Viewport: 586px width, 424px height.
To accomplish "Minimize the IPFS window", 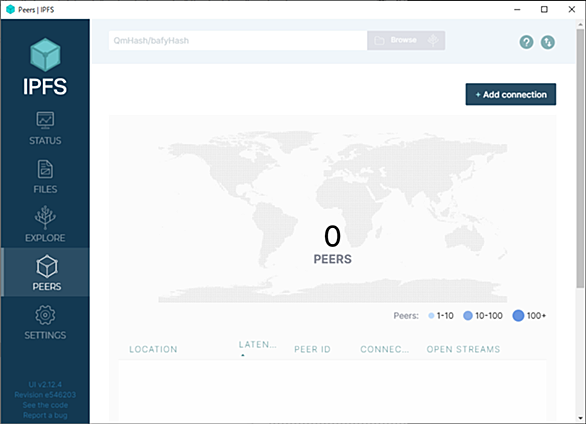I will pos(517,9).
